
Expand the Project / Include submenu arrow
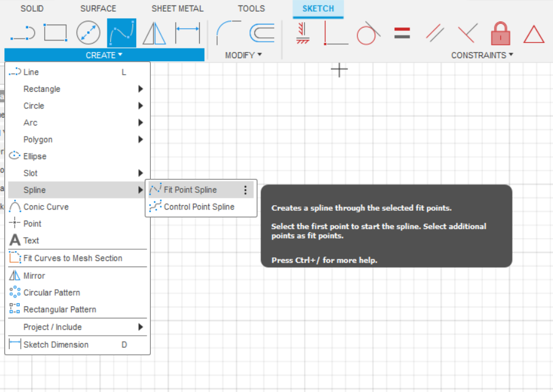(x=140, y=327)
